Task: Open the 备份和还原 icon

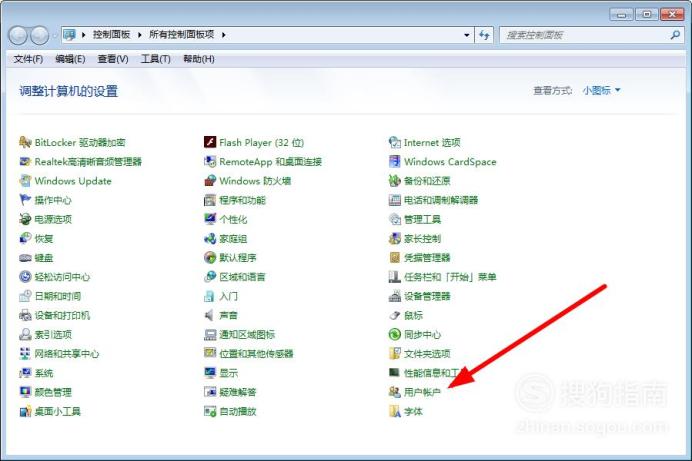Action: 395,181
